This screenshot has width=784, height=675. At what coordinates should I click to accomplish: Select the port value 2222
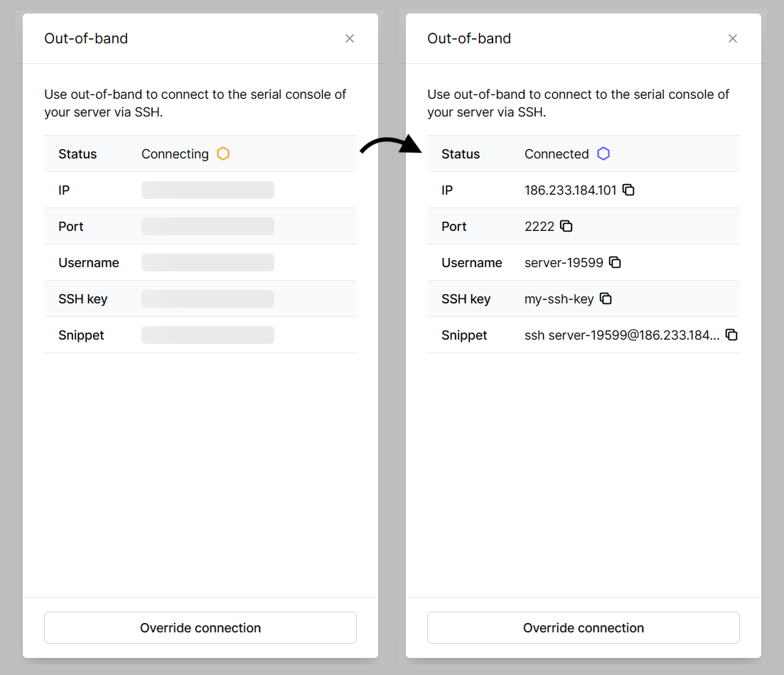point(539,227)
